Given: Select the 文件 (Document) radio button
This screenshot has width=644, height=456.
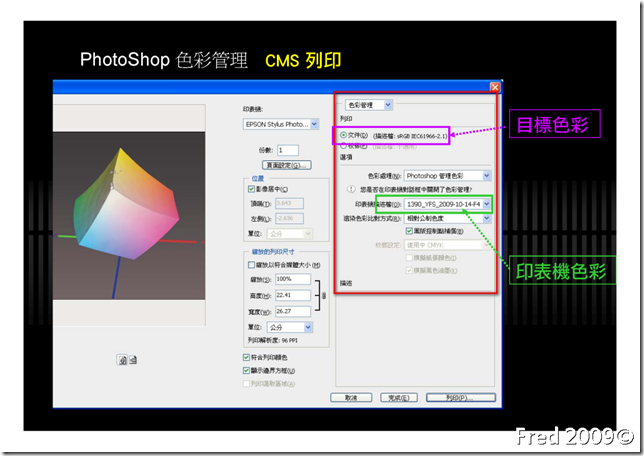Looking at the screenshot, I should [x=343, y=135].
